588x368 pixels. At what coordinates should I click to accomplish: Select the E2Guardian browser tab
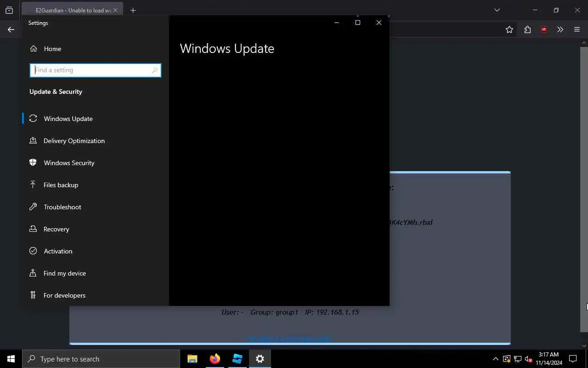[x=72, y=10]
